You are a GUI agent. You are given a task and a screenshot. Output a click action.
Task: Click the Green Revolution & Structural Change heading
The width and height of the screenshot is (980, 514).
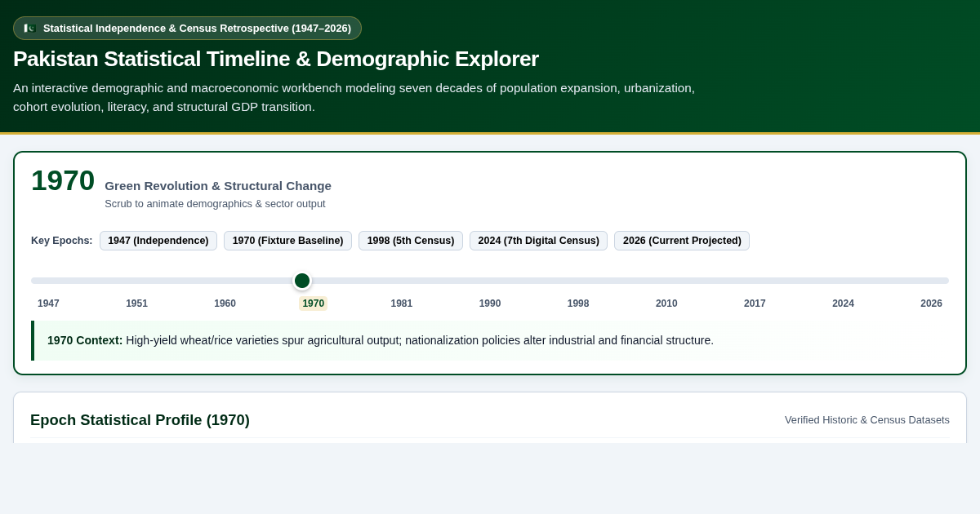218,185
